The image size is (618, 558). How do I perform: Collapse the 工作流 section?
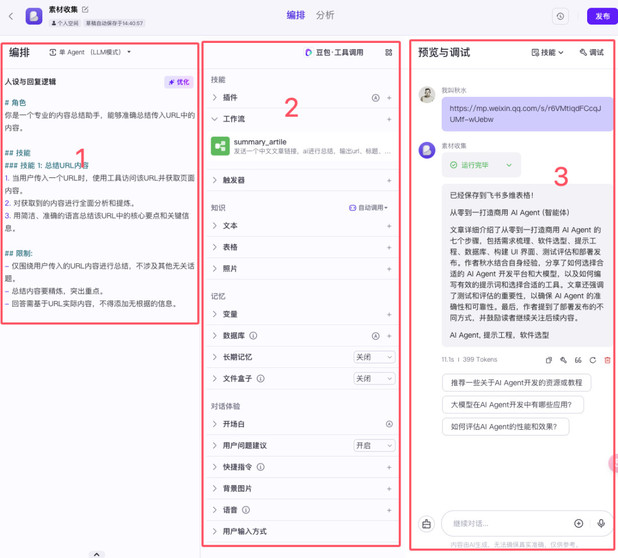(x=214, y=119)
